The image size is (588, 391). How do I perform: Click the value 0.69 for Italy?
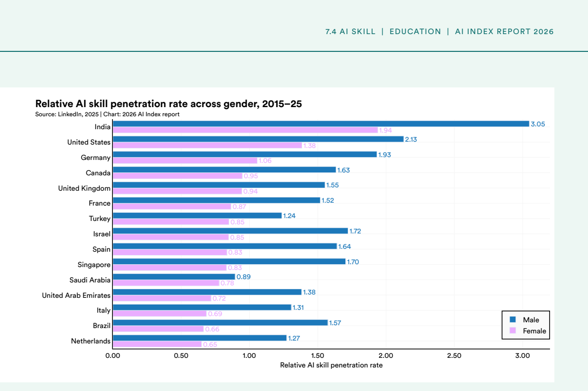[x=215, y=314]
